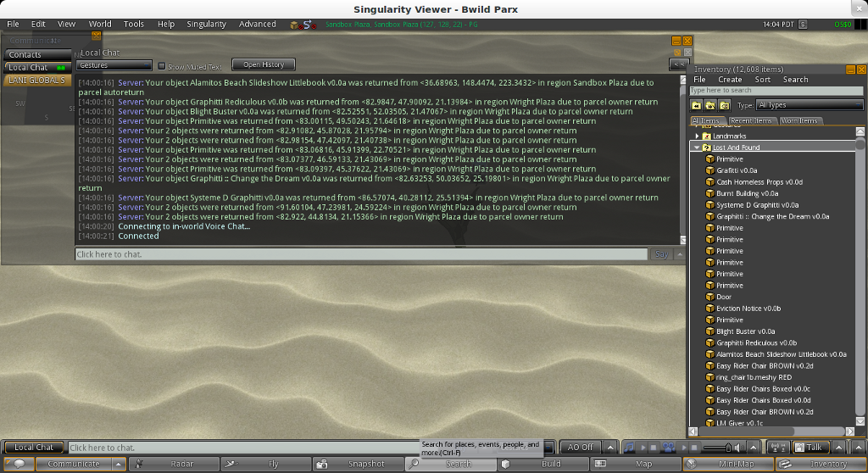Click the Burnt Building v0.0a object icon
The height and width of the screenshot is (473, 868).
(x=709, y=193)
